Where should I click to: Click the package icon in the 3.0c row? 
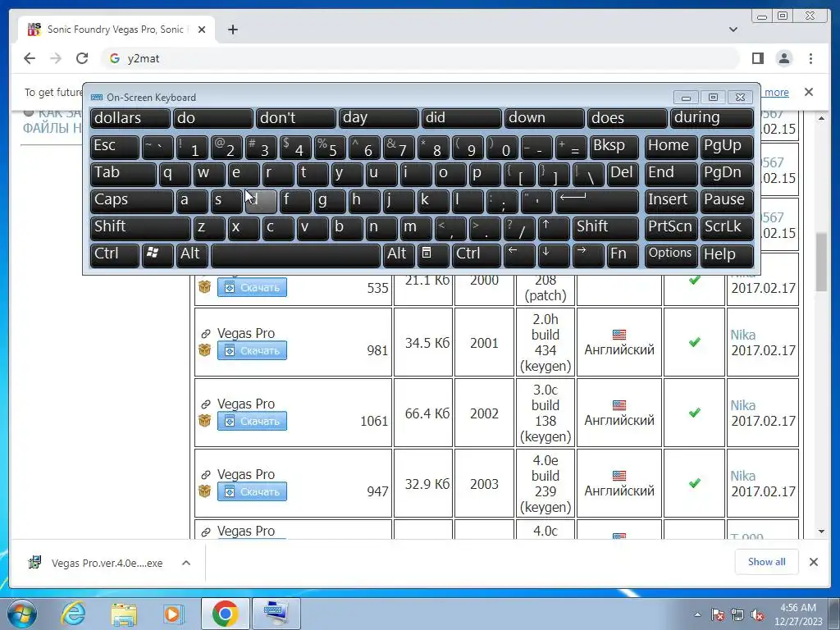204,421
